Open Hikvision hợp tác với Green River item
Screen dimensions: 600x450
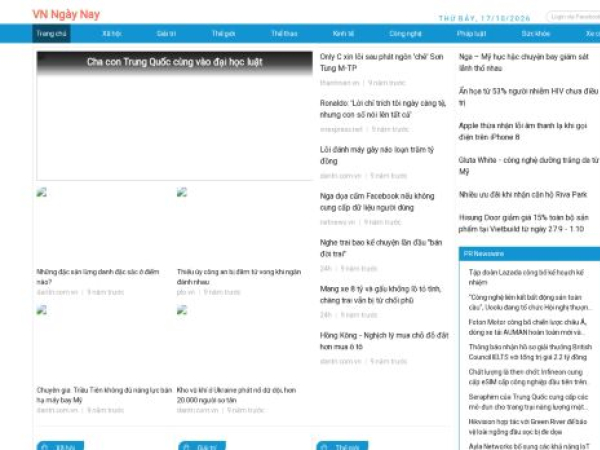pyautogui.click(x=528, y=426)
